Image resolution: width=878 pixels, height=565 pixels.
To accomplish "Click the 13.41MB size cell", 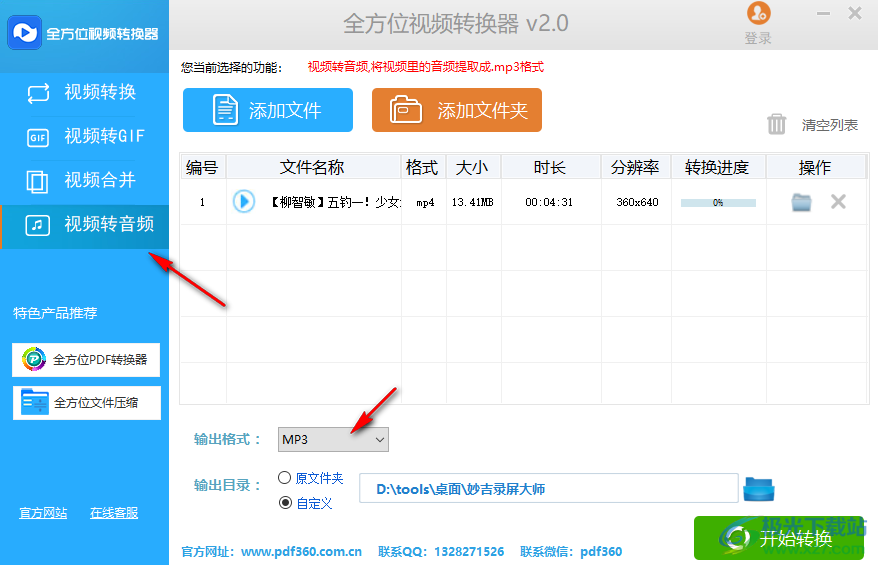I will [473, 202].
